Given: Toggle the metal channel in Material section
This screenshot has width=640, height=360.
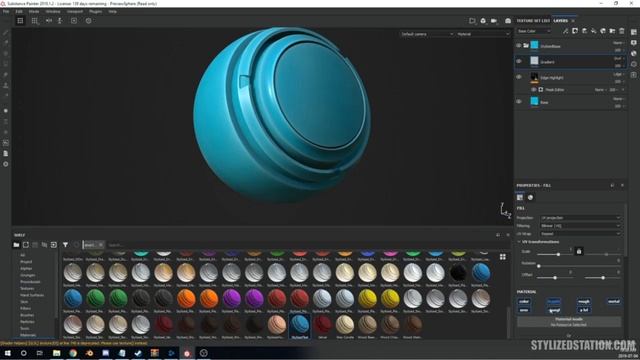Looking at the screenshot, I should point(614,302).
